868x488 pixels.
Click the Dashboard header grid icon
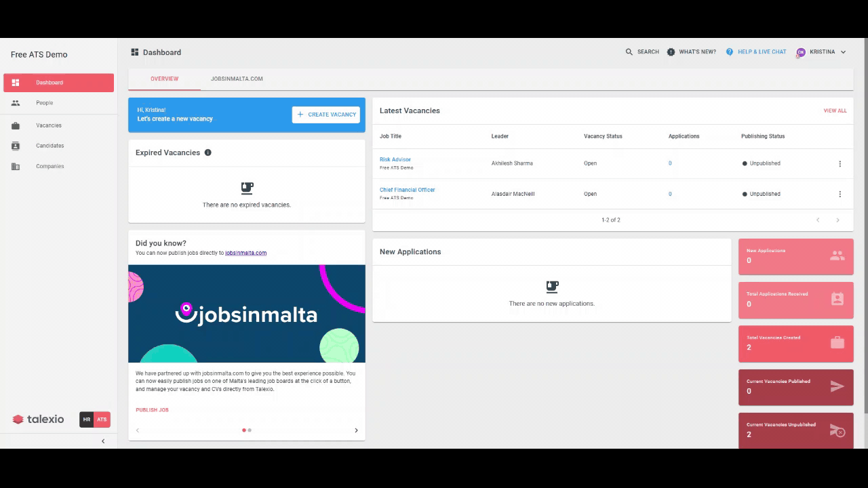point(135,52)
